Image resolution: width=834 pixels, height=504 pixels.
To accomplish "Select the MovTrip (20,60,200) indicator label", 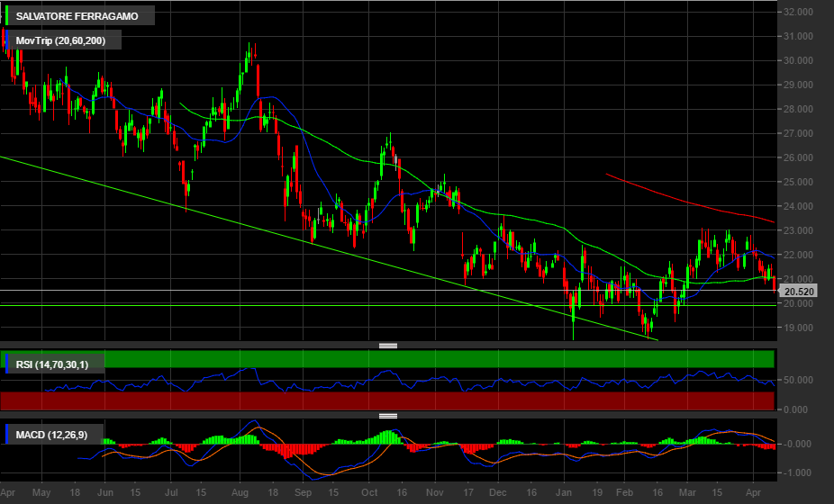I will 61,40.
